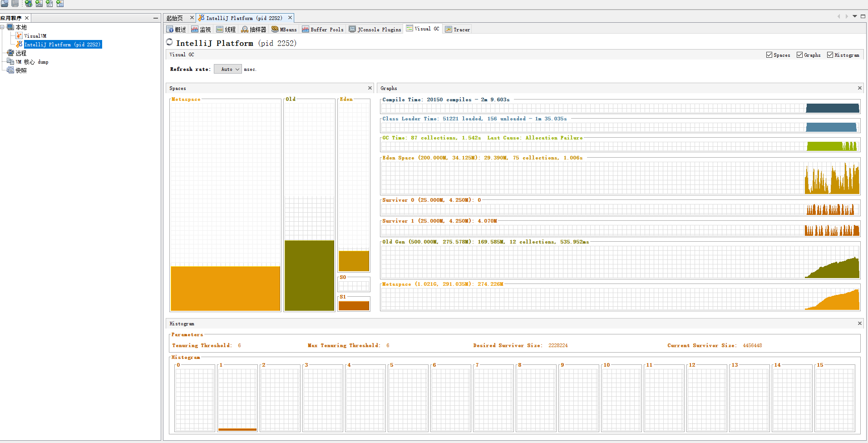868x443 pixels.
Task: Switch to the 监视 tab
Action: [x=201, y=29]
